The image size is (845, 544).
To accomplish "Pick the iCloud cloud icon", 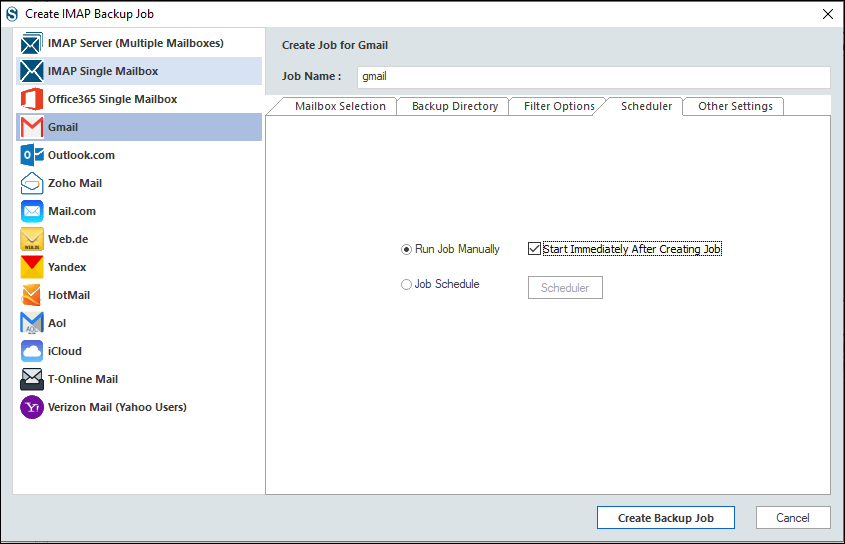I will pos(32,352).
